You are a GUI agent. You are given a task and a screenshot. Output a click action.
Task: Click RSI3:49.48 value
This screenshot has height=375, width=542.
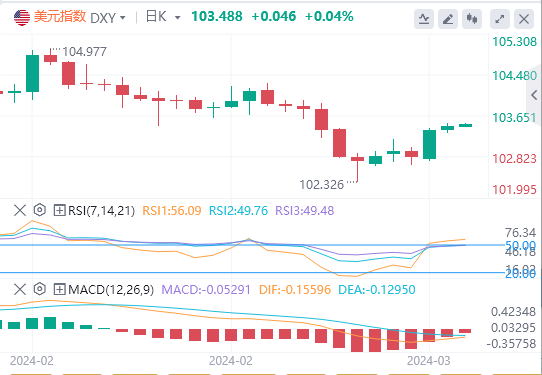305,210
